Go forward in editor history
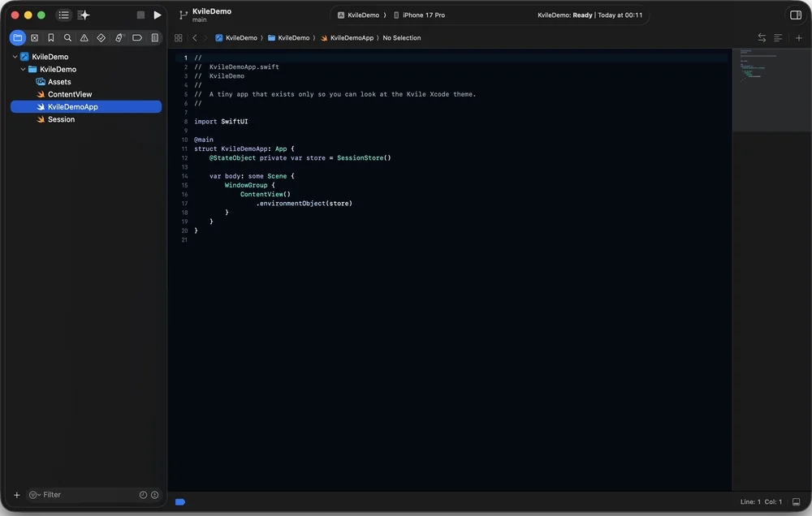The image size is (812, 516). coord(205,38)
